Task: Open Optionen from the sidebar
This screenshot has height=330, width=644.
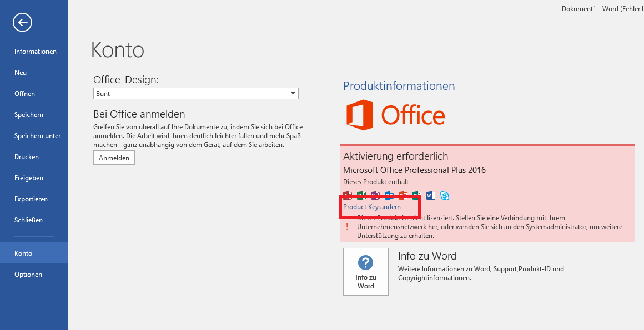Action: pos(28,275)
